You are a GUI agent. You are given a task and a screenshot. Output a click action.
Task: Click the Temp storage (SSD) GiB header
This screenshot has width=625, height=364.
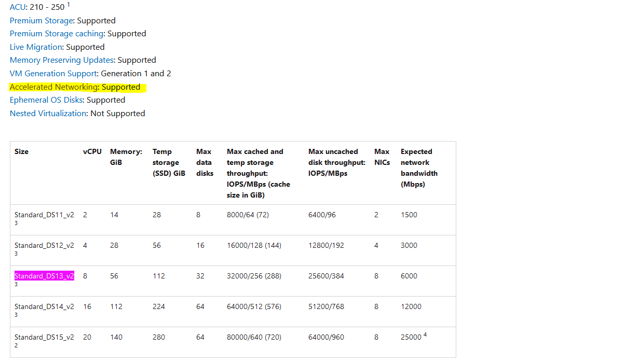(x=169, y=162)
